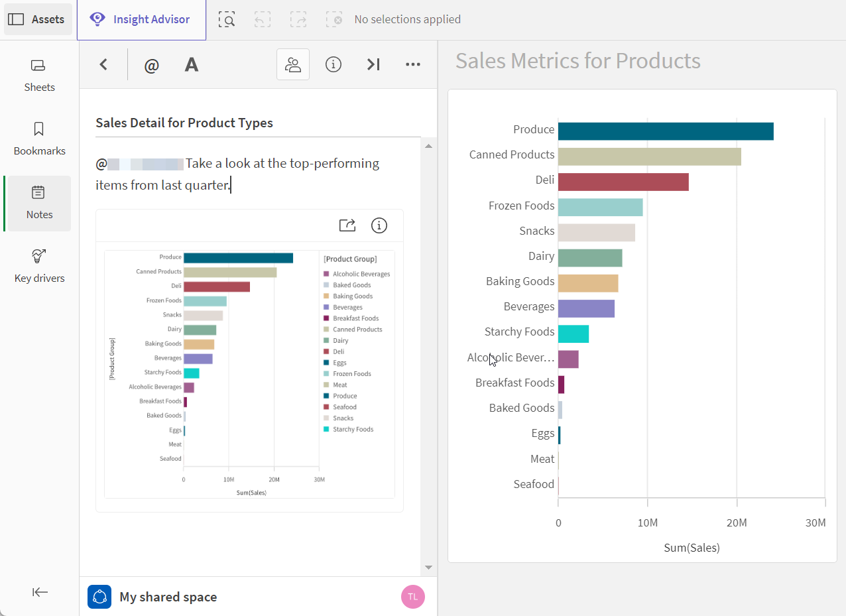Click the Alcoholic Beverages legend swatch in snapshot

(x=326, y=274)
